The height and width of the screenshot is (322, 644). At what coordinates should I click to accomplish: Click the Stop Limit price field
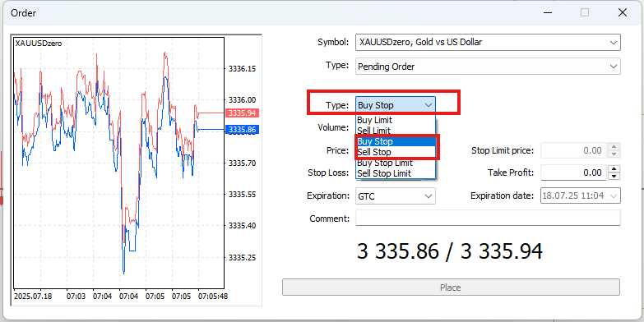pyautogui.click(x=573, y=150)
